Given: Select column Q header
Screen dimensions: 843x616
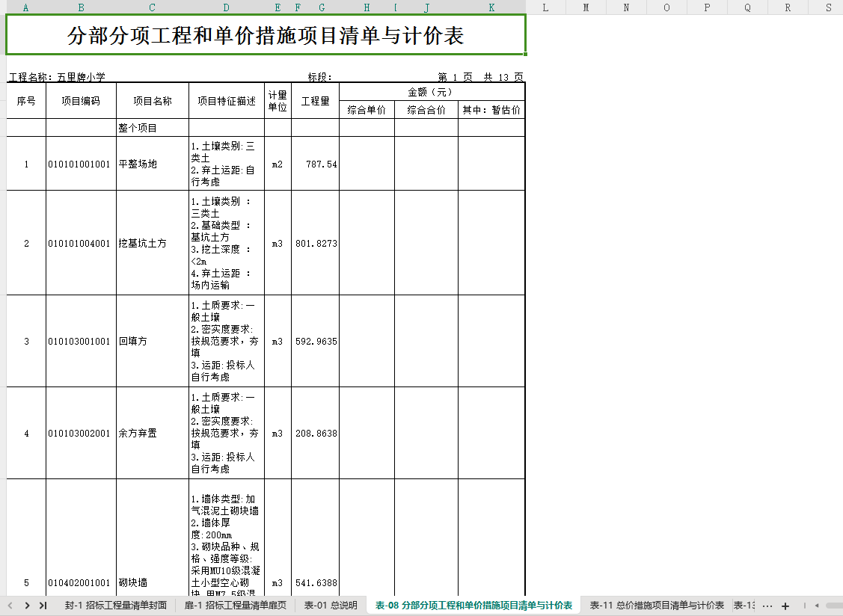Looking at the screenshot, I should tap(747, 7).
